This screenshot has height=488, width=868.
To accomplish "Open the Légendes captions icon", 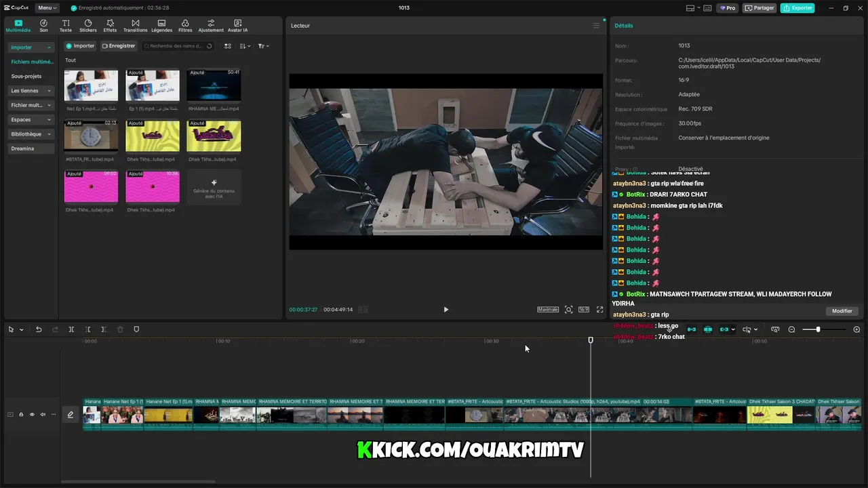I will click(161, 26).
